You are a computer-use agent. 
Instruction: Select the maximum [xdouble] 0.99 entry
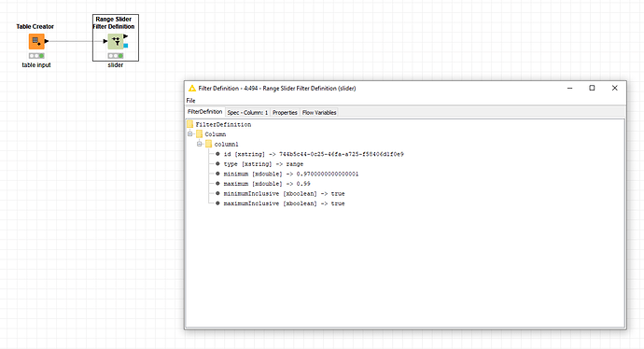tap(267, 184)
